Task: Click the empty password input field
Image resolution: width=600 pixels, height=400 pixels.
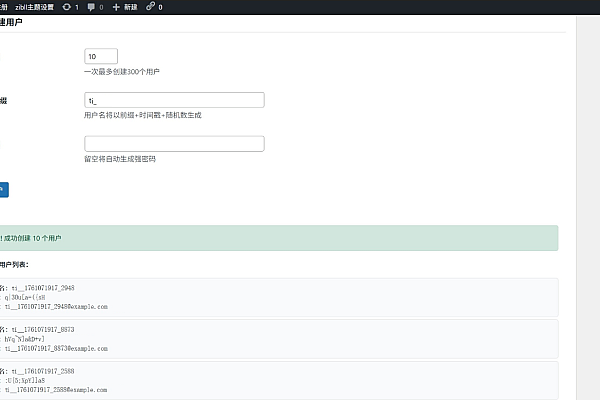Action: coord(174,144)
